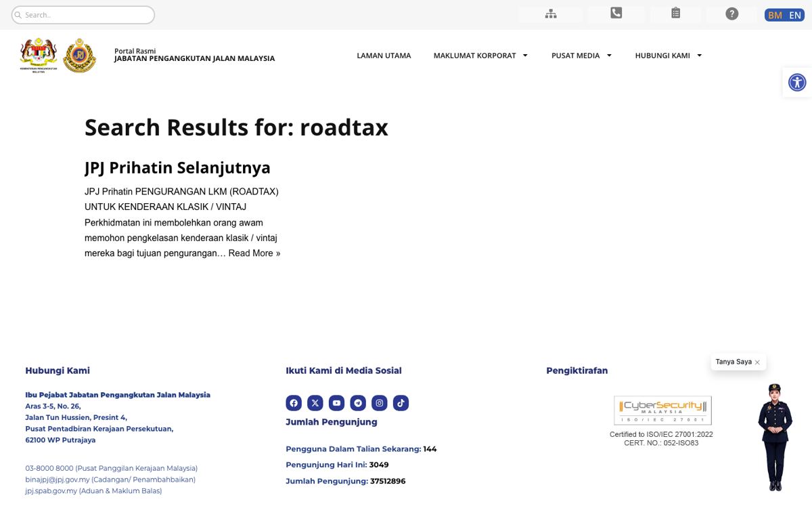Open JPJ Instagram profile icon
The height and width of the screenshot is (508, 812).
point(380,403)
